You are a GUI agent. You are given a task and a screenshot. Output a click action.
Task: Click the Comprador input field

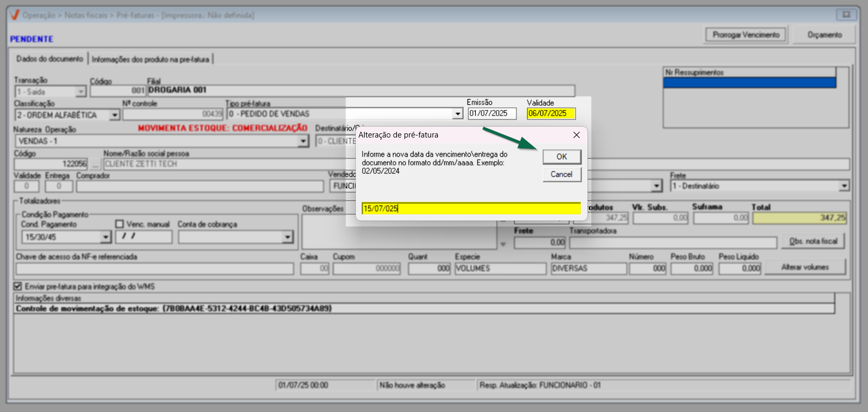(199, 186)
